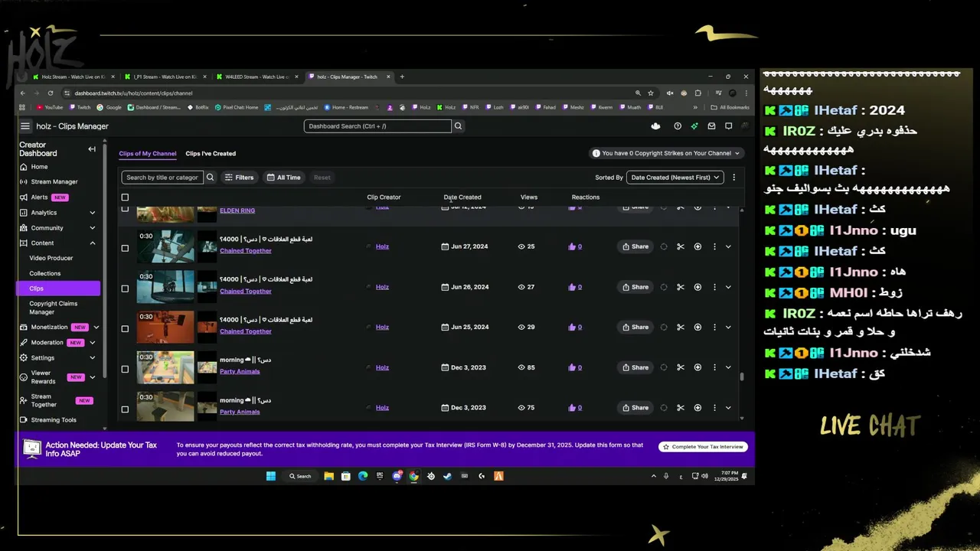Check the Jun 27, 2024 clip checkbox

(x=125, y=248)
